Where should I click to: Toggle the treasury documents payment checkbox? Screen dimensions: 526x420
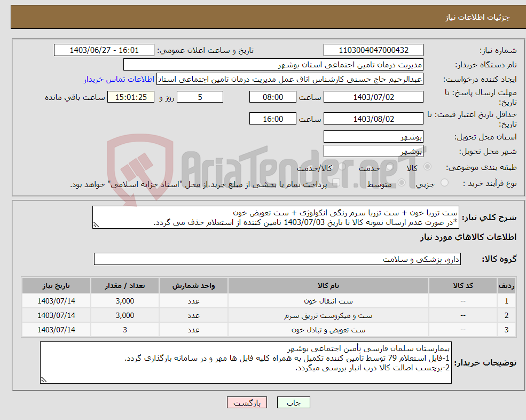click(336, 183)
